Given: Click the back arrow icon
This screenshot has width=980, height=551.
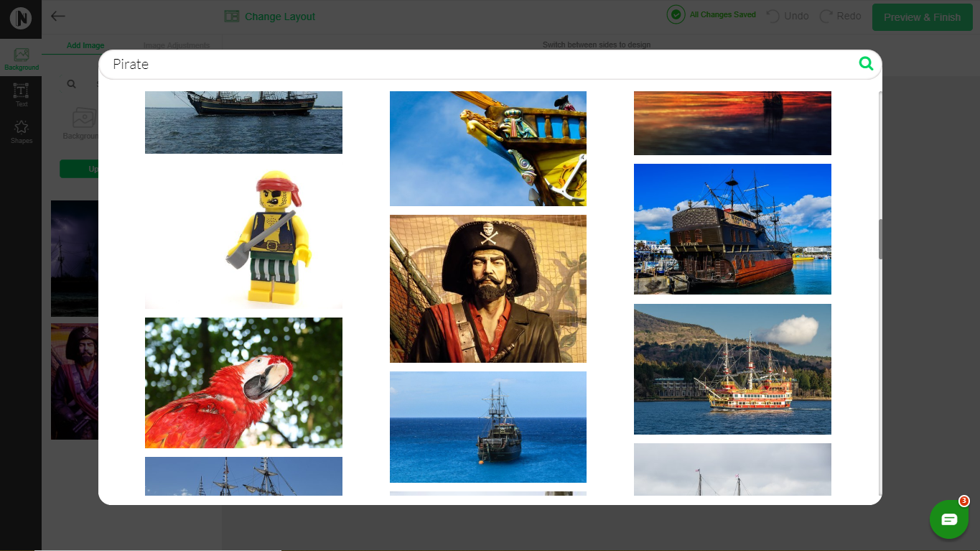Looking at the screenshot, I should (x=58, y=17).
